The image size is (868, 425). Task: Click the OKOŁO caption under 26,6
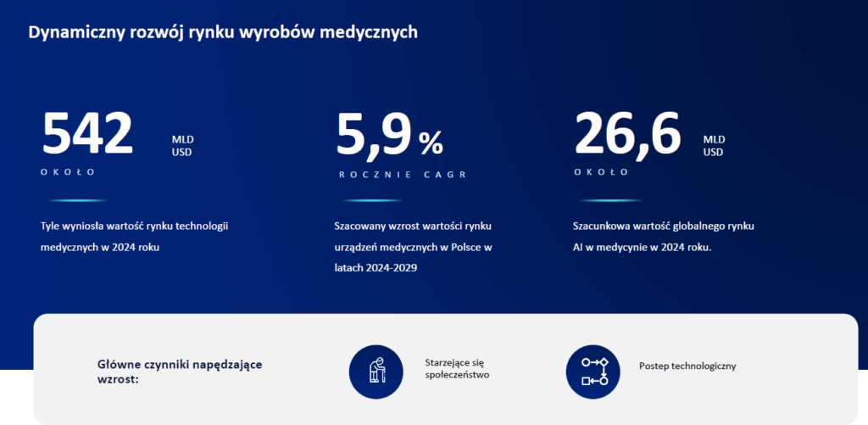coord(601,172)
